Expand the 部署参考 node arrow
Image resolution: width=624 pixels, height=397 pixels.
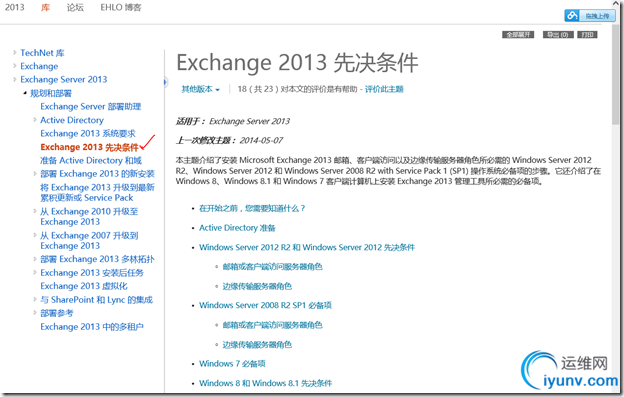pyautogui.click(x=35, y=313)
